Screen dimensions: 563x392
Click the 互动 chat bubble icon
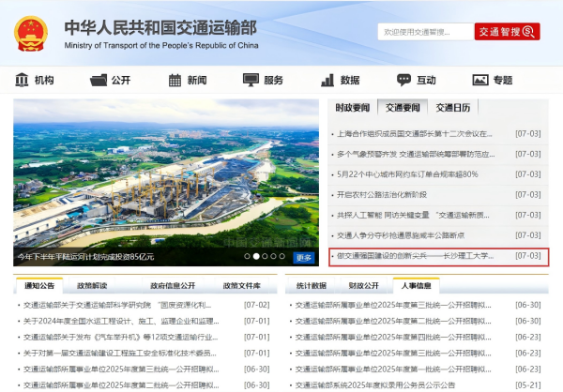(403, 81)
